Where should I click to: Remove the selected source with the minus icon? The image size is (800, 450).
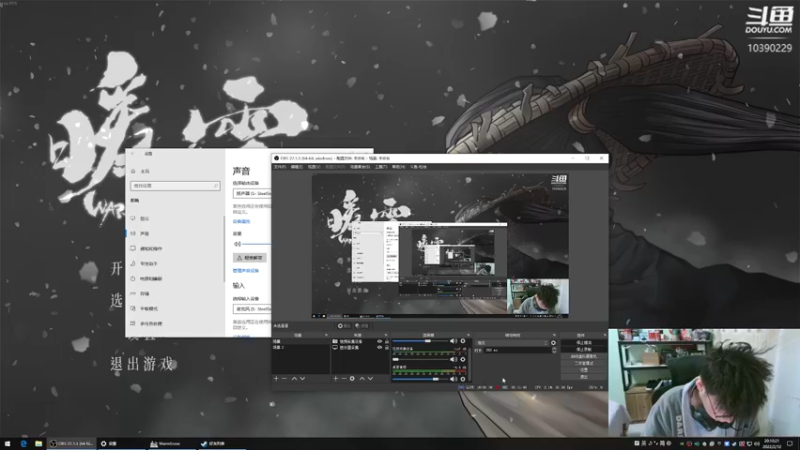click(x=343, y=379)
